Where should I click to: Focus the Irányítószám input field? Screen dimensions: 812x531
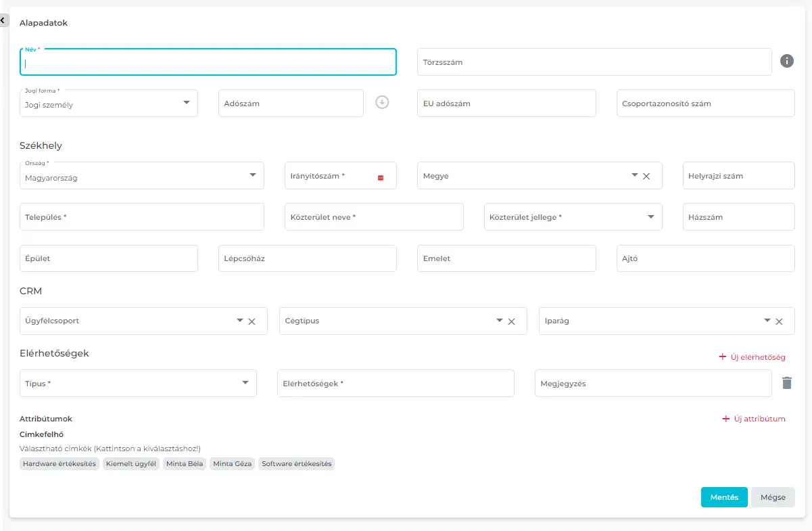(330, 176)
